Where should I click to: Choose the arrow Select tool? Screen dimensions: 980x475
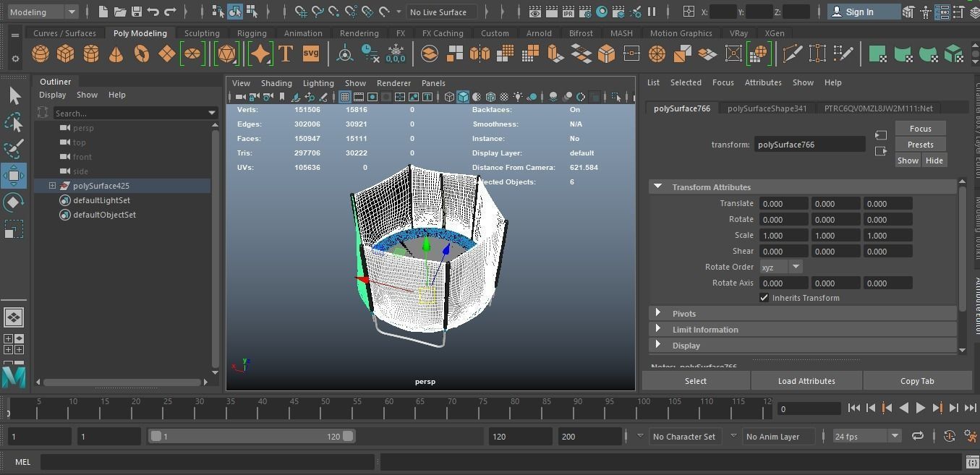(x=14, y=96)
